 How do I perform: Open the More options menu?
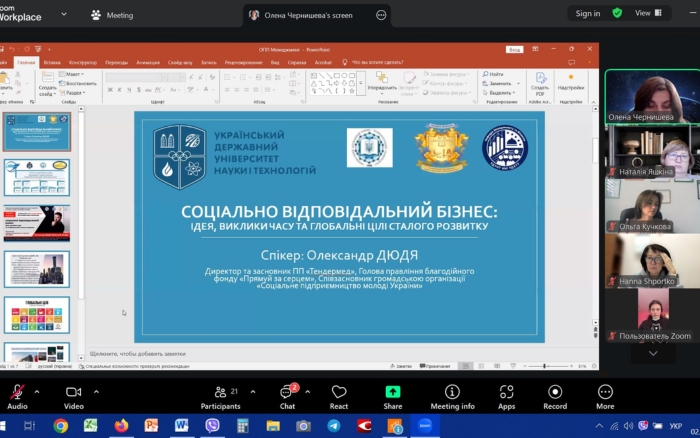click(605, 392)
